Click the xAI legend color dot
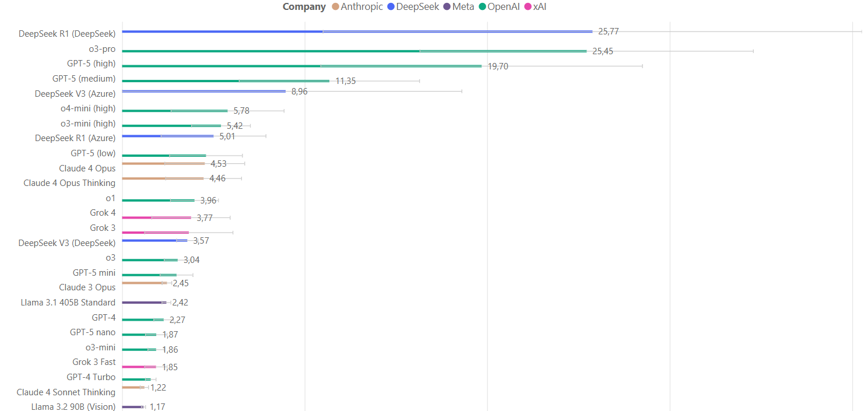Image resolution: width=868 pixels, height=411 pixels. tap(528, 7)
